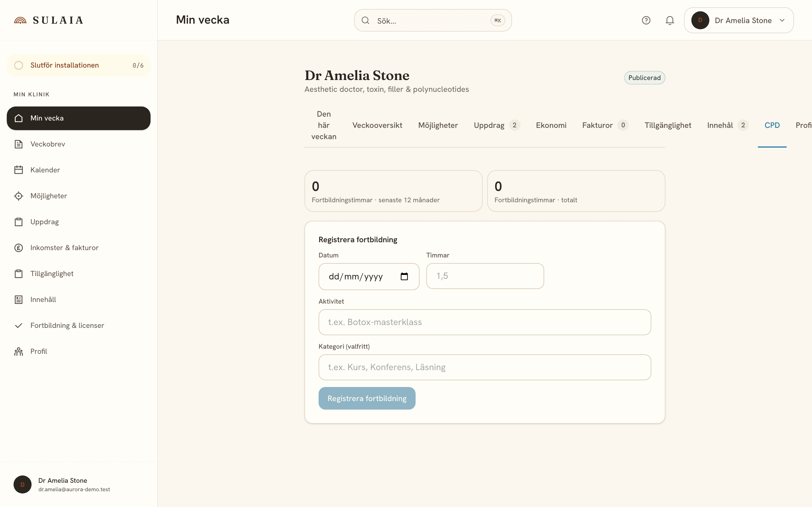The image size is (812, 507).
Task: Expand the Dr Amelia Stone account dropdown
Action: (738, 21)
